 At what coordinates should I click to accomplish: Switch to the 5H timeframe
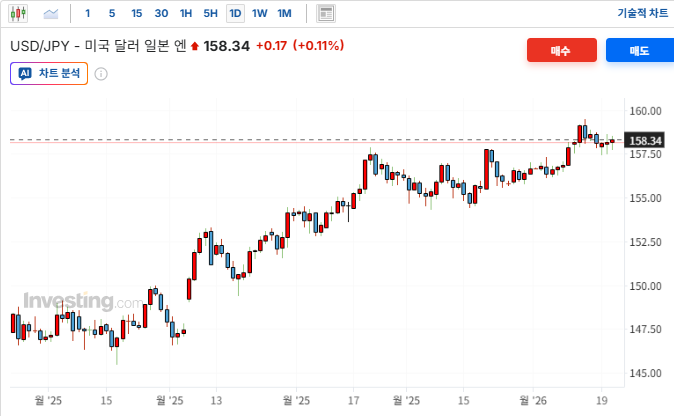[211, 13]
